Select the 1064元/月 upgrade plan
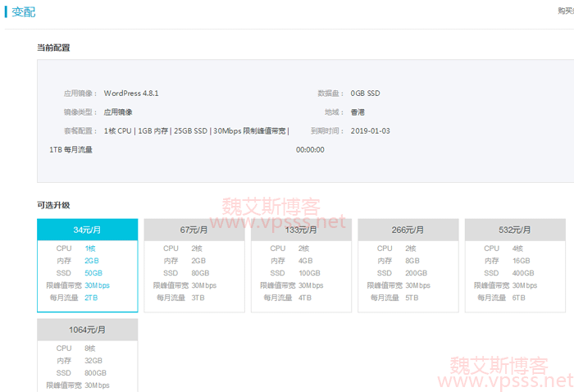Image resolution: width=574 pixels, height=392 pixels. [x=87, y=330]
